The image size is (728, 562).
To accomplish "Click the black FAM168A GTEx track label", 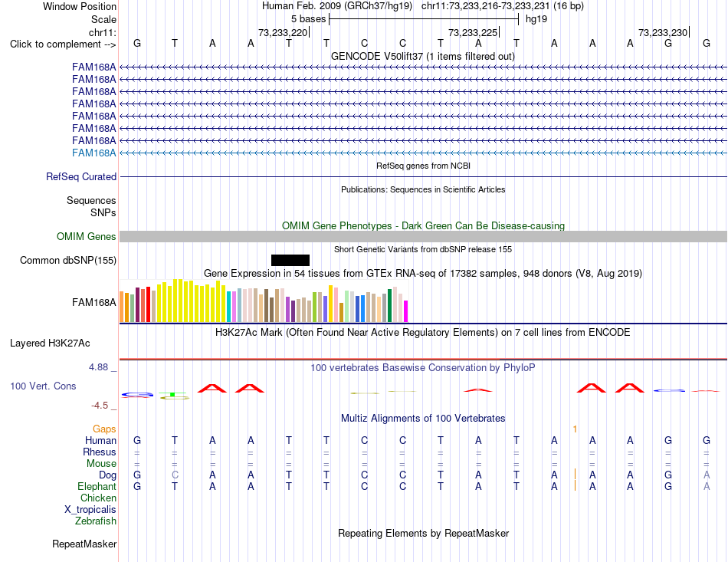I will (x=93, y=302).
